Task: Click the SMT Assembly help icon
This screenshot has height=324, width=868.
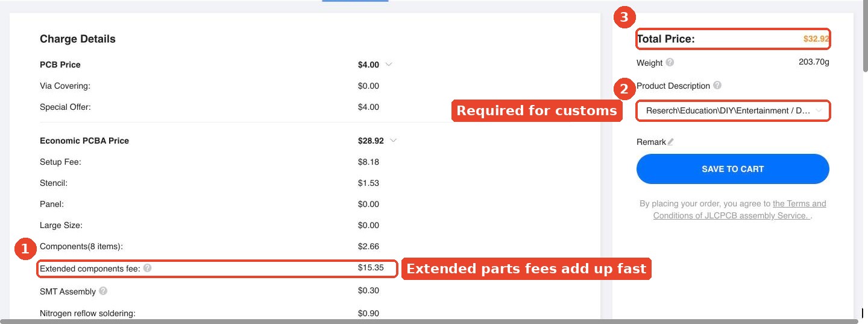Action: tap(103, 291)
